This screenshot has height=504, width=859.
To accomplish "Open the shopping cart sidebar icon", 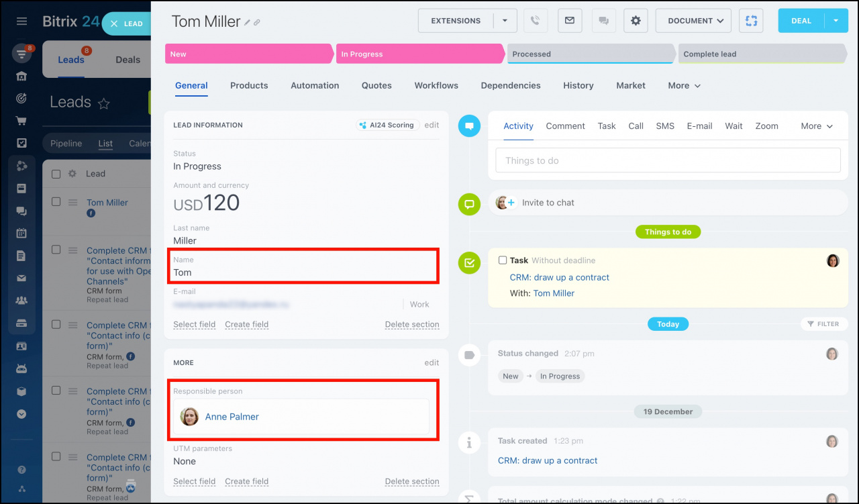I will (21, 121).
